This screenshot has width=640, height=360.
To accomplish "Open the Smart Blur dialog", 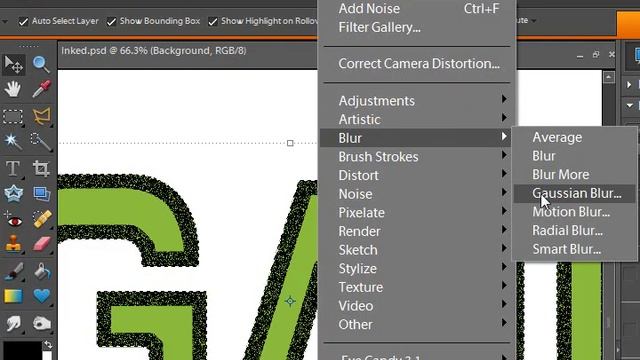I will pos(575,249).
